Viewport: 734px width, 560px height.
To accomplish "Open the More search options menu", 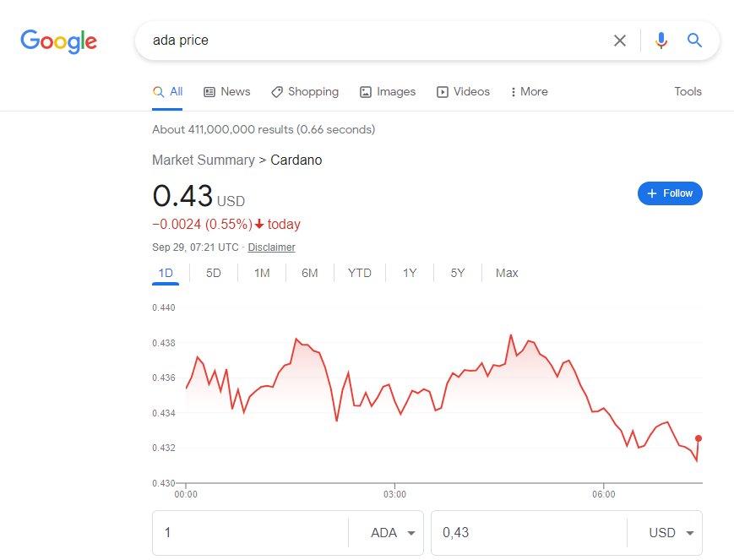I will click(530, 92).
